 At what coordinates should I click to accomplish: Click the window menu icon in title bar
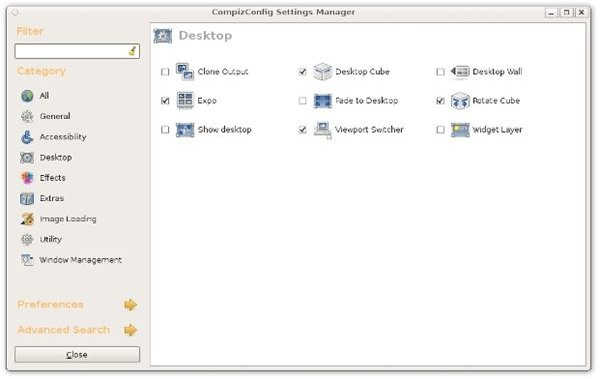click(15, 13)
